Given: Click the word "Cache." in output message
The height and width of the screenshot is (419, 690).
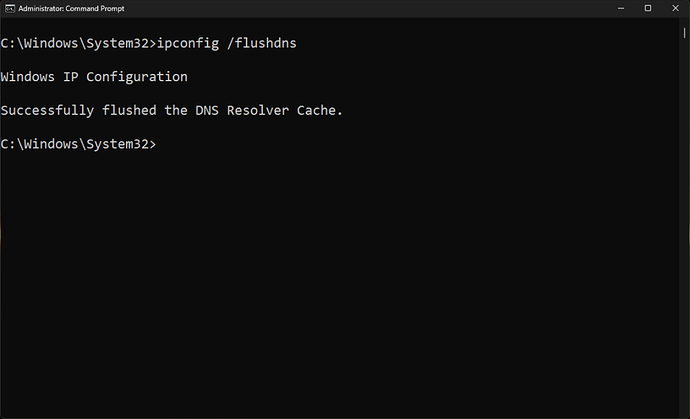Looking at the screenshot, I should pos(320,110).
